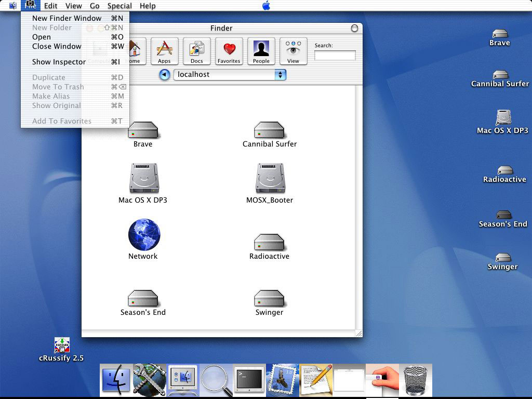
Task: Open the blank window item in dock
Action: pos(349,380)
